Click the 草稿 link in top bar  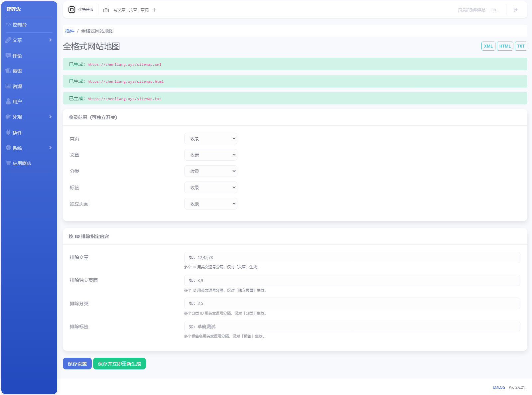click(145, 10)
